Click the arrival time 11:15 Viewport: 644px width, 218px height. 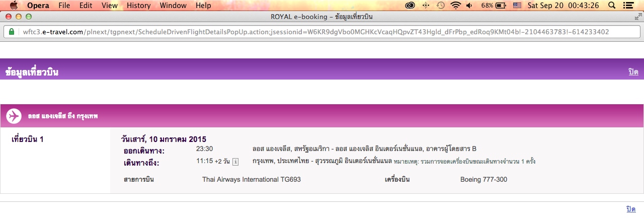(x=204, y=162)
